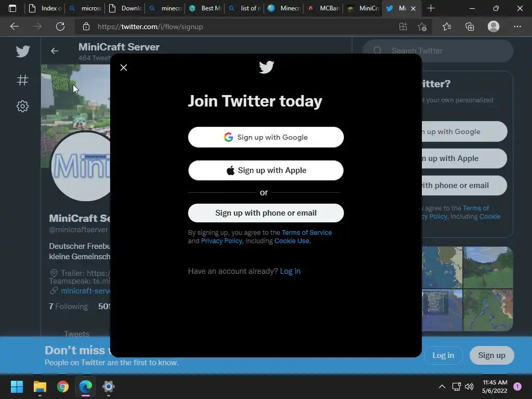Viewport: 532px width, 399px height.
Task: Switch to the Best M tab
Action: pos(205,8)
